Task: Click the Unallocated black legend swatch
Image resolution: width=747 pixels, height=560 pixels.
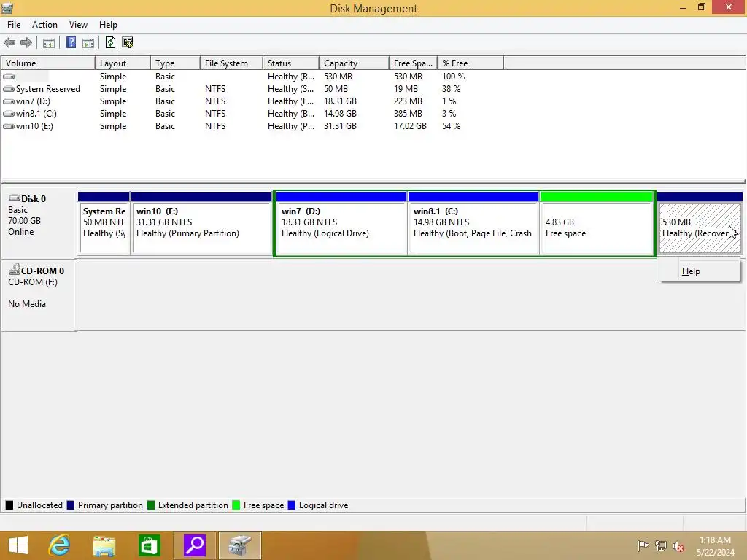Action: [x=9, y=505]
